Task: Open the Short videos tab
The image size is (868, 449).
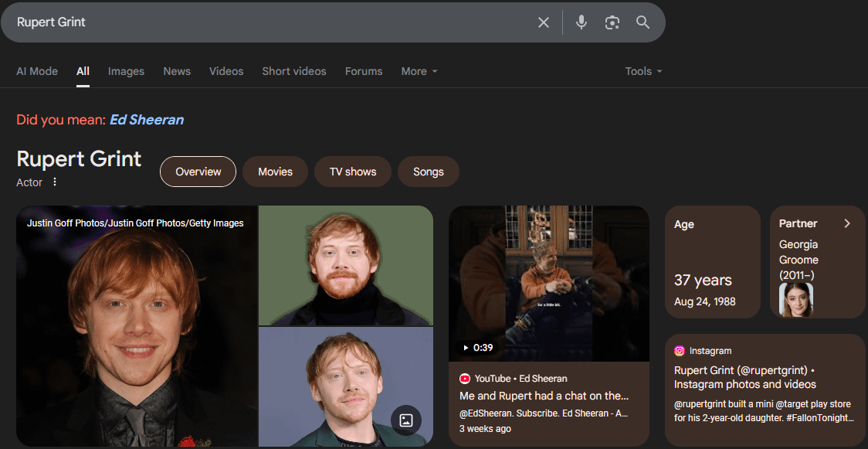Action: coord(294,71)
